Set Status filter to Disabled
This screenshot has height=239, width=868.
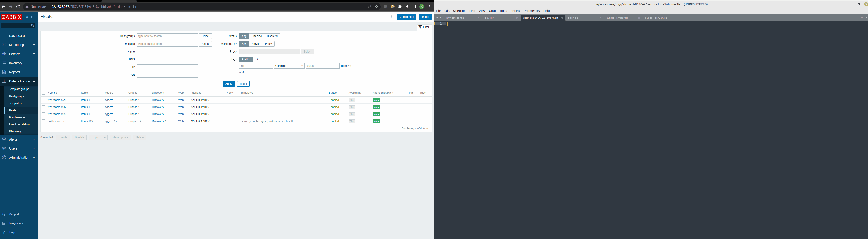click(x=272, y=36)
